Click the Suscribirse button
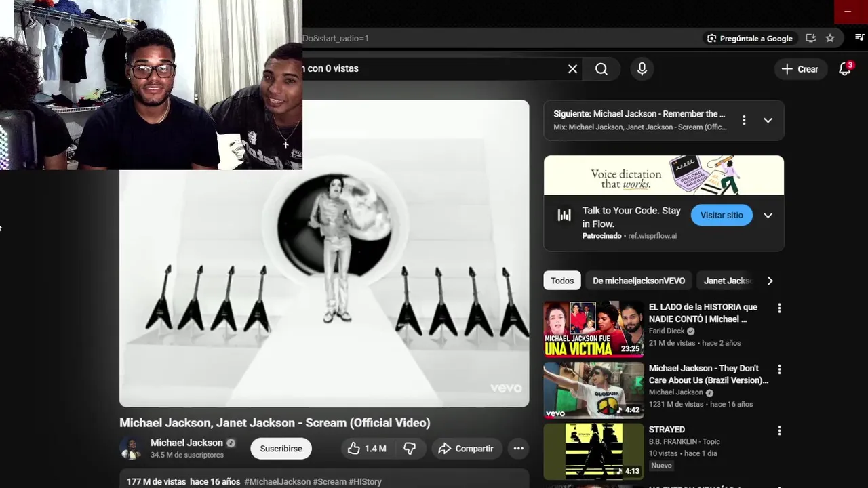 (x=281, y=449)
